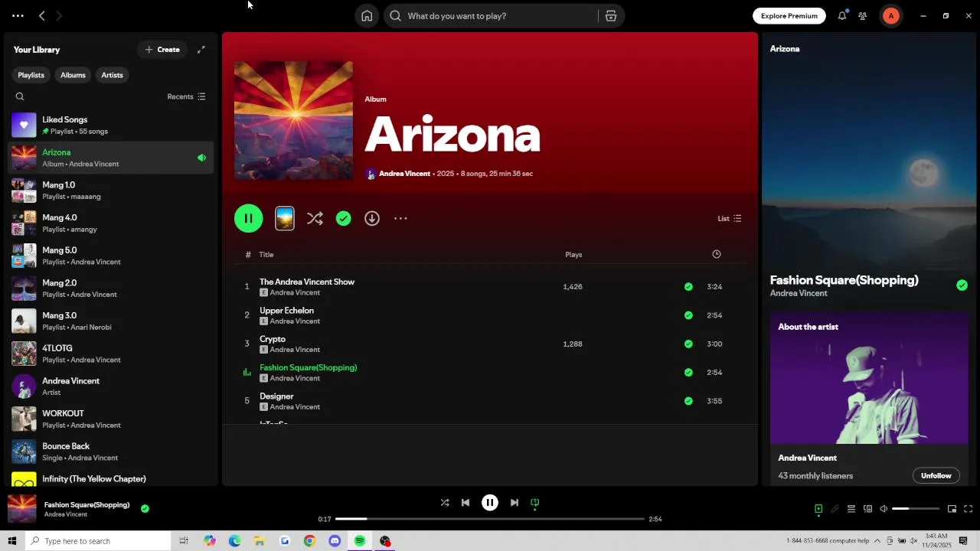Pause playback in player bar
980x551 pixels.
[x=490, y=503]
